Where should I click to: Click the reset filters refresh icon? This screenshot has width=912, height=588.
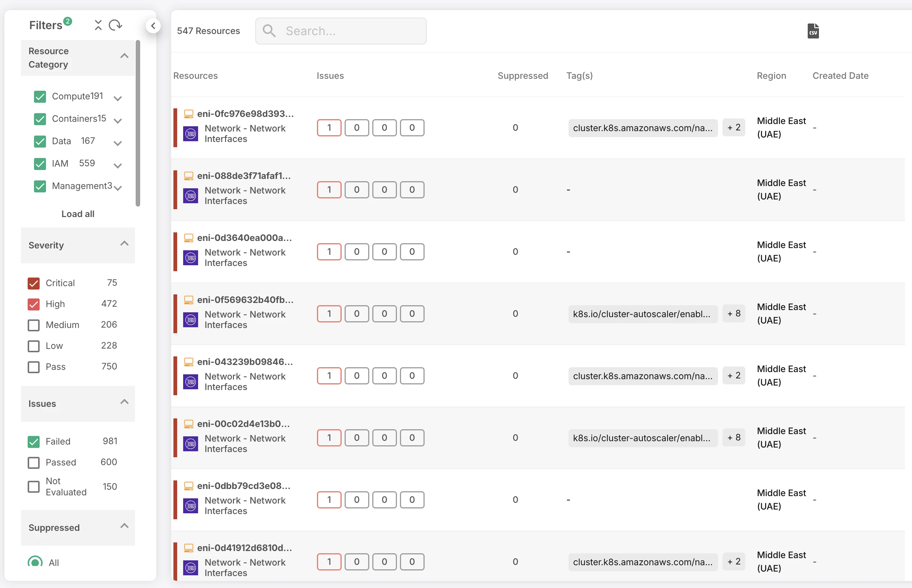point(115,25)
